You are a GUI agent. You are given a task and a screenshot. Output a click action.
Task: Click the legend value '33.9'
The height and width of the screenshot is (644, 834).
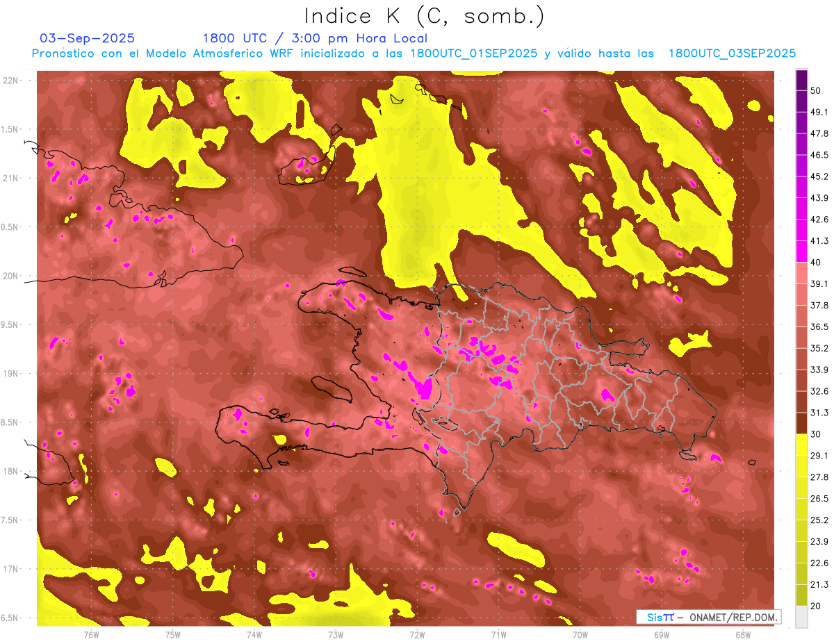point(819,370)
